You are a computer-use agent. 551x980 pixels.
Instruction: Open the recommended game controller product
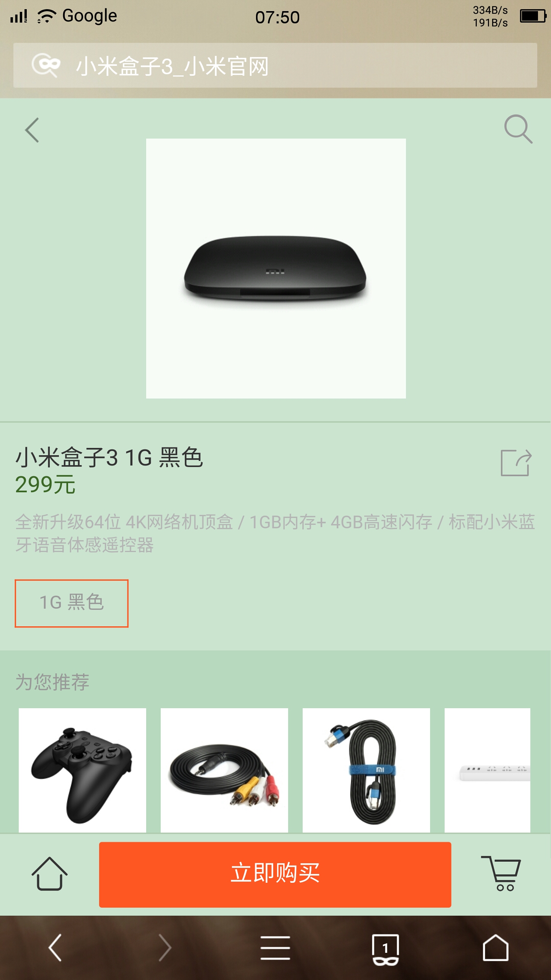[82, 770]
